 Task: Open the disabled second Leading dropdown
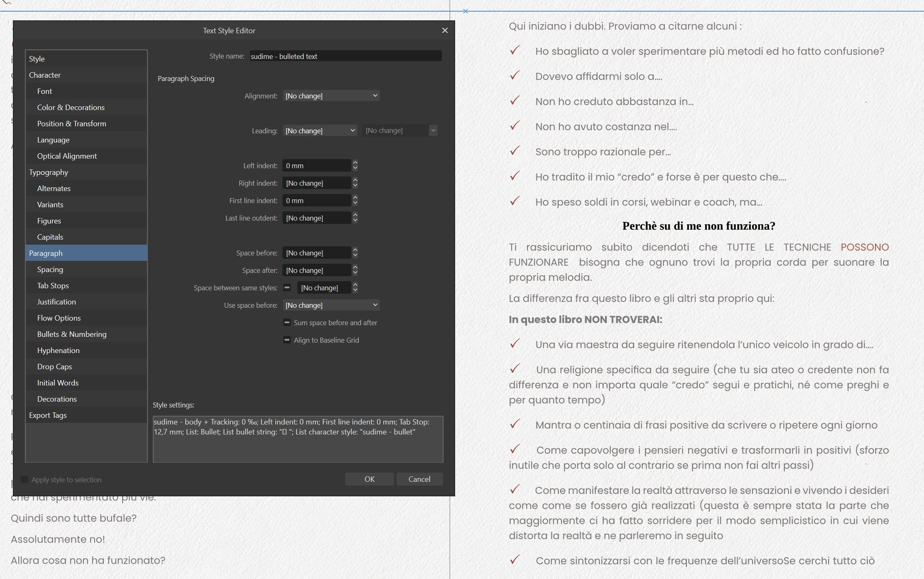pyautogui.click(x=400, y=131)
